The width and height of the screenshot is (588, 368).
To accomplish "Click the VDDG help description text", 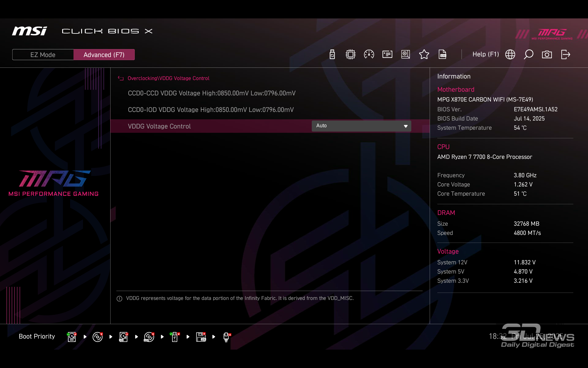I will point(240,298).
